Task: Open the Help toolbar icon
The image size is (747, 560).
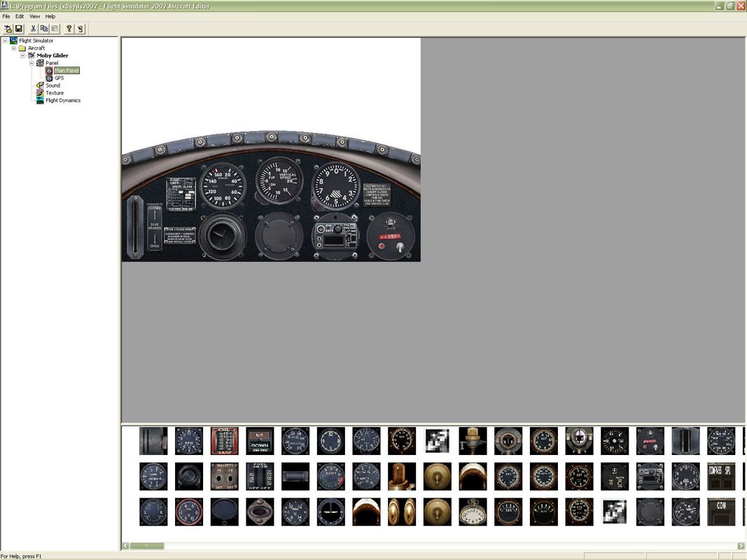Action: pos(68,29)
